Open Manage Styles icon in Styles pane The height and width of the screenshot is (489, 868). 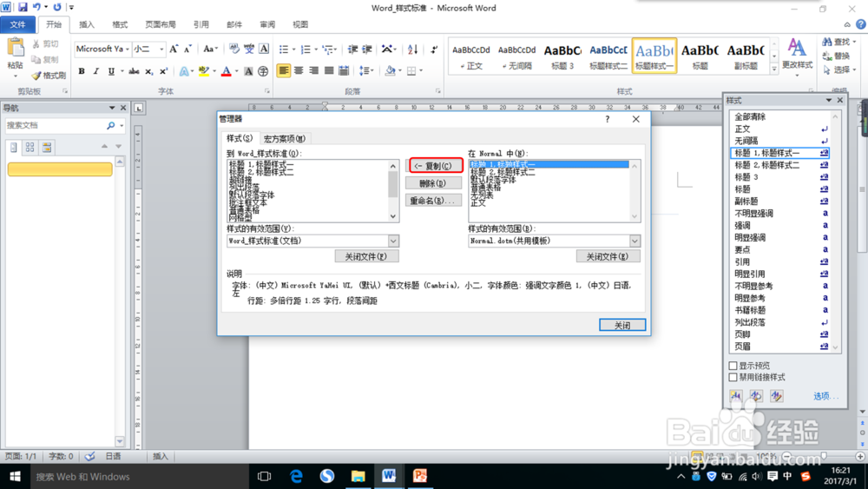pyautogui.click(x=777, y=396)
